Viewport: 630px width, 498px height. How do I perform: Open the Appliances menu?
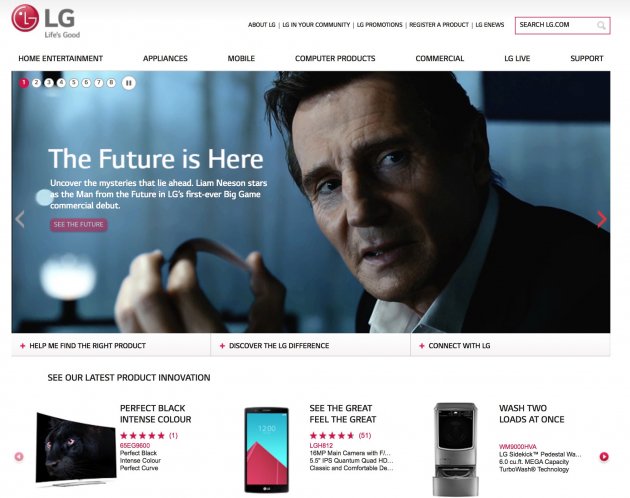pos(165,58)
